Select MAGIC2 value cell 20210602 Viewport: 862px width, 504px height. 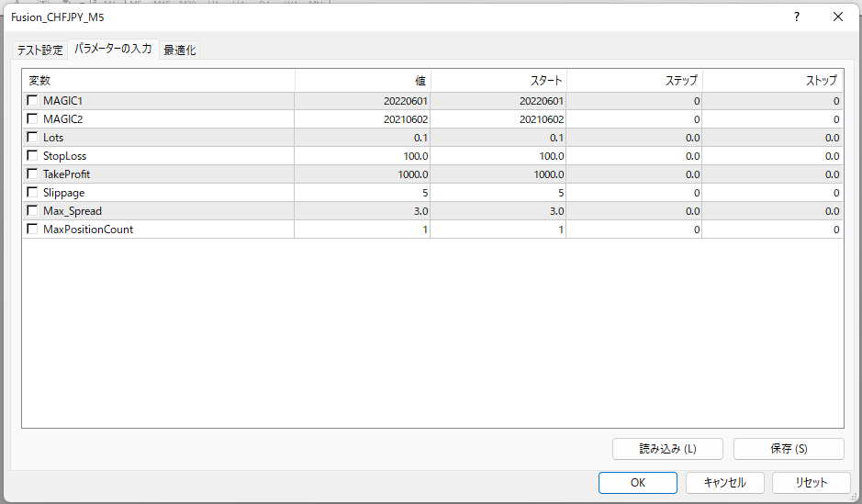363,119
